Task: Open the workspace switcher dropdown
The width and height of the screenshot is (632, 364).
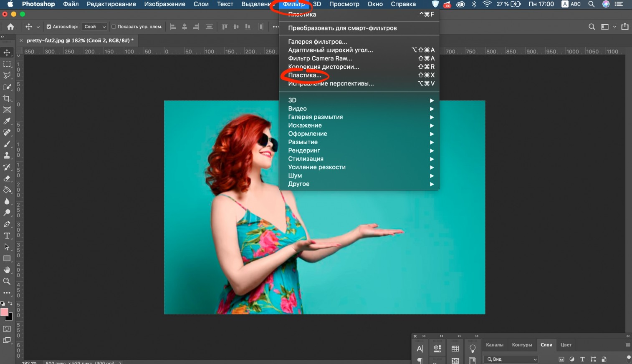Action: 608,27
